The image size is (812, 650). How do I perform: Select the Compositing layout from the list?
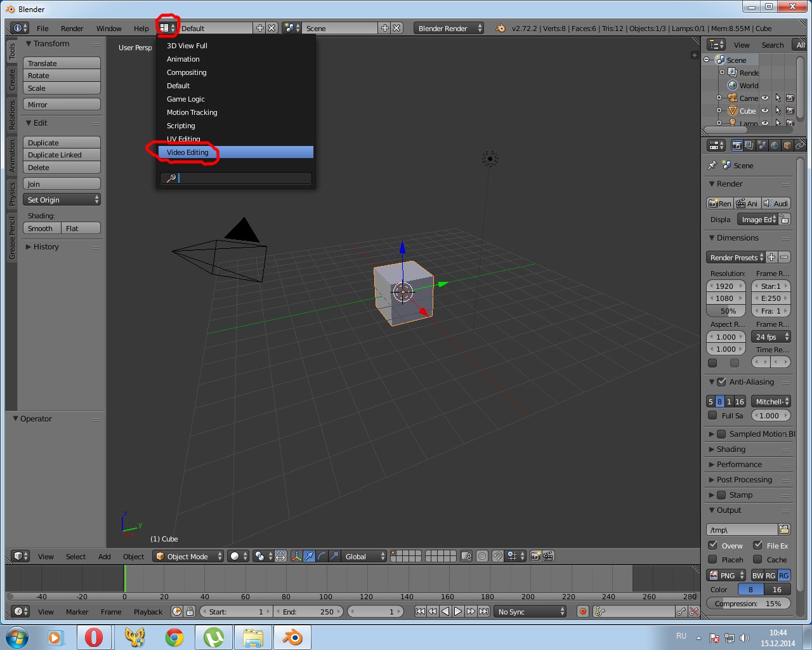[236, 72]
